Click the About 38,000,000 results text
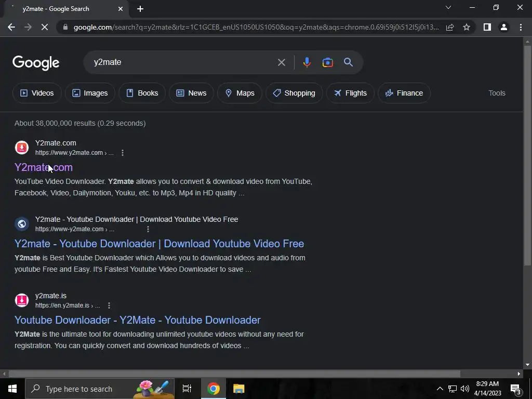The height and width of the screenshot is (399, 532). (x=80, y=123)
